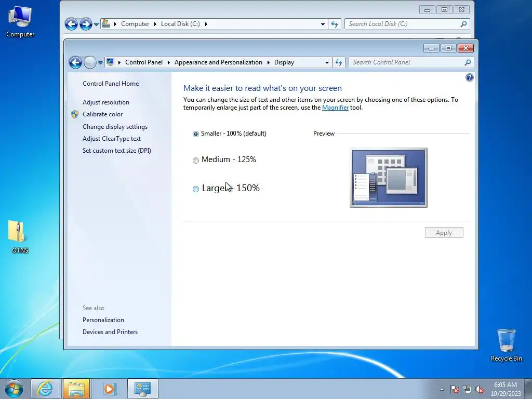Close the Control Panel Display window
The height and width of the screenshot is (399, 532).
(465, 48)
